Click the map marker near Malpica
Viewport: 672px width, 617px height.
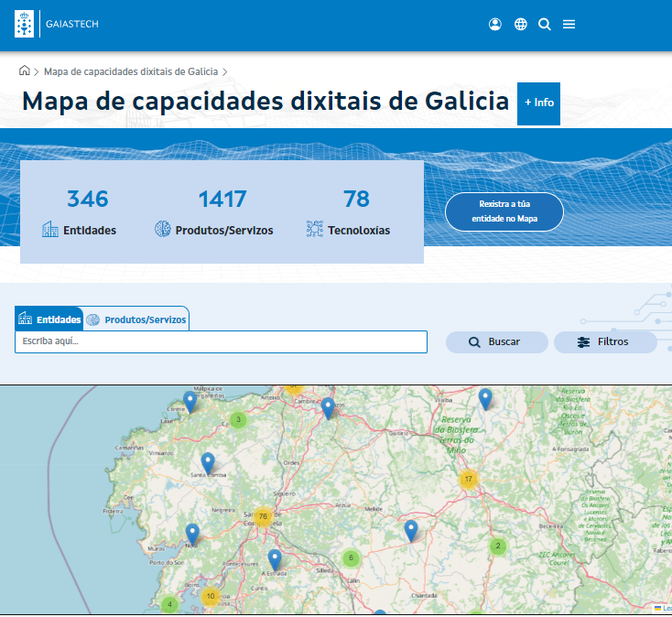(x=190, y=402)
